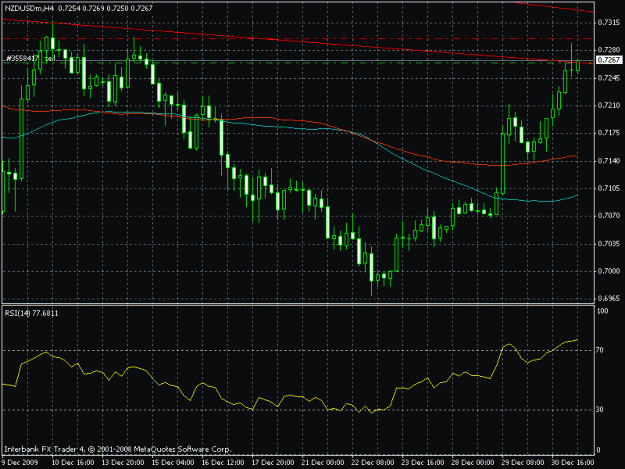Click the 9 Dec 2009 date label
Viewport: 625px width, 469px height.
click(20, 462)
